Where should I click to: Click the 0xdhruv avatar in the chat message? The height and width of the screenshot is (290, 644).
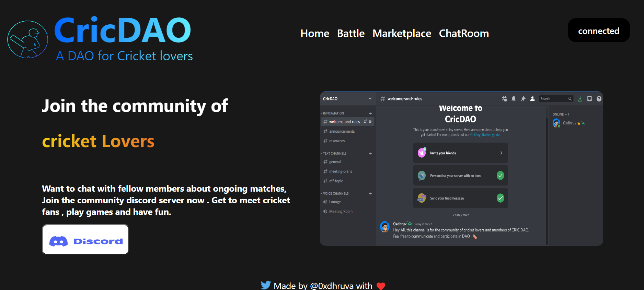pos(385,227)
